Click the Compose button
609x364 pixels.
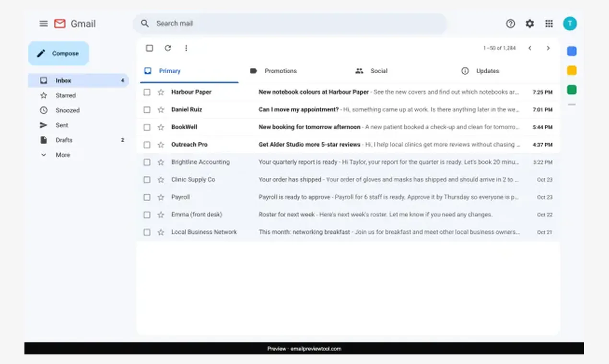[59, 53]
